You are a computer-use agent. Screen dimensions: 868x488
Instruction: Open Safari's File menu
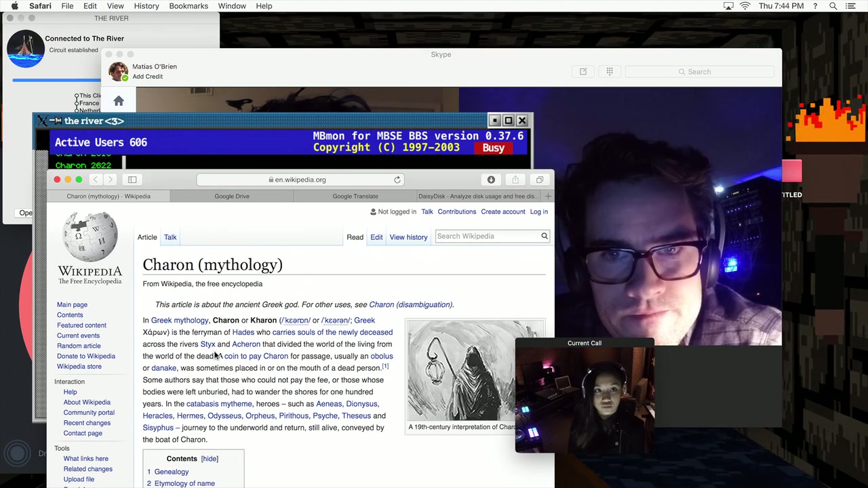(67, 6)
